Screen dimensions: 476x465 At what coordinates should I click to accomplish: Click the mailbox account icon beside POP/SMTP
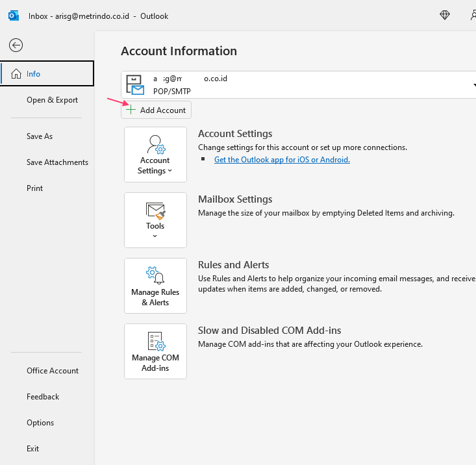point(135,84)
